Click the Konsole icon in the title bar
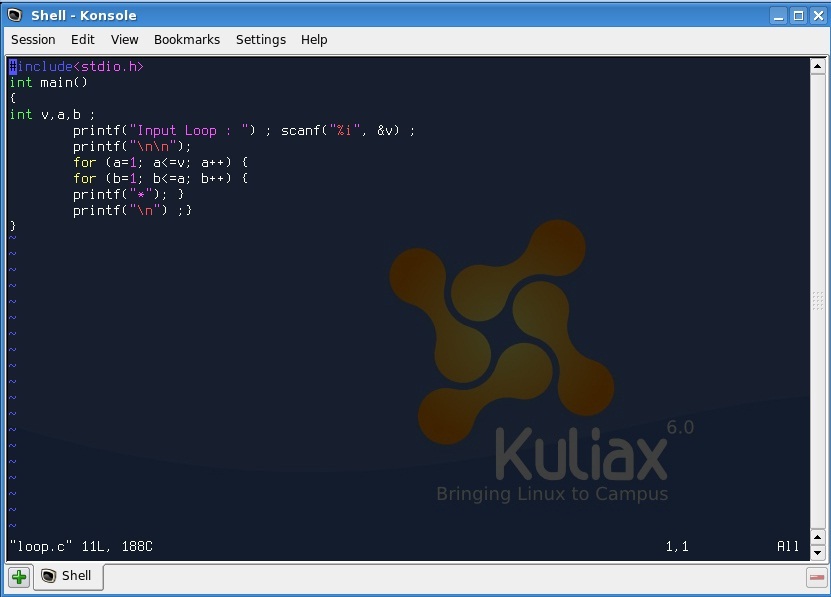The height and width of the screenshot is (597, 831). tap(15, 15)
